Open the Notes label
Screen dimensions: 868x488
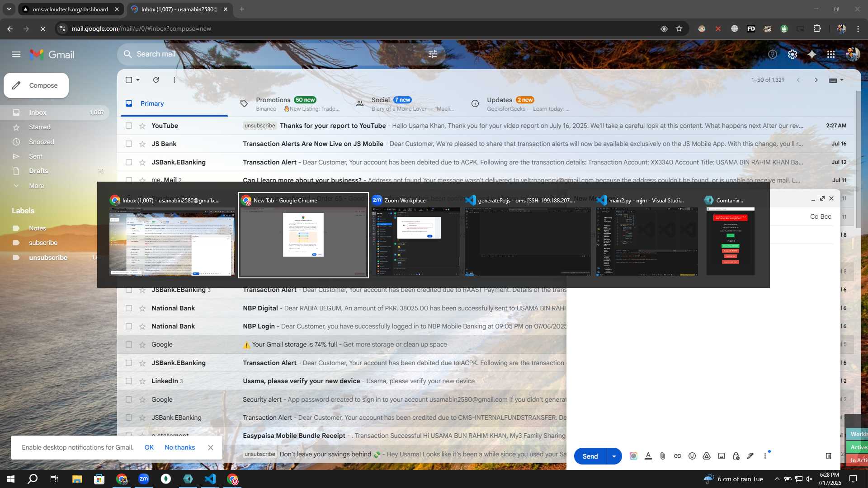(38, 228)
